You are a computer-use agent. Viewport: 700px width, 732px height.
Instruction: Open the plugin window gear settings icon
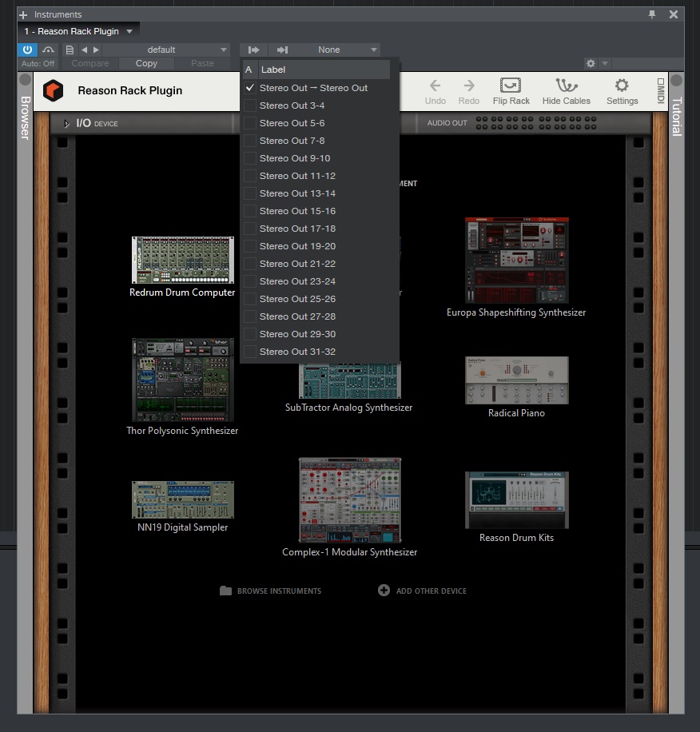(x=591, y=63)
